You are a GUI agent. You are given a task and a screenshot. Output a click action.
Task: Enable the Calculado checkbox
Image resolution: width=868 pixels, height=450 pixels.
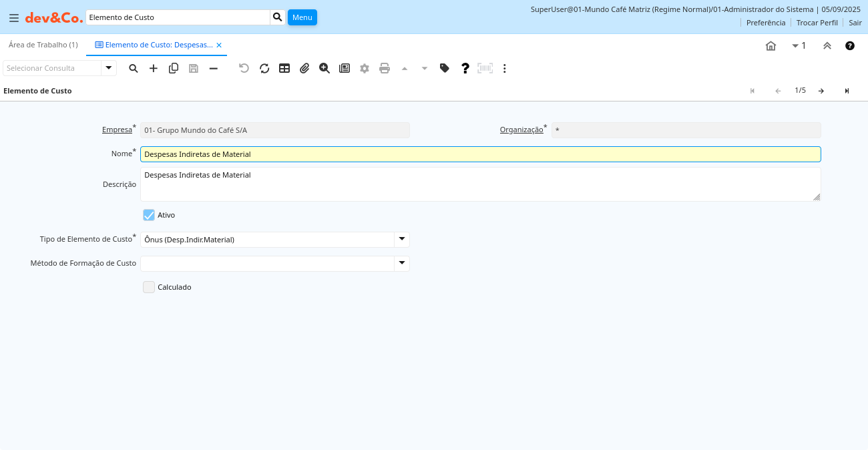click(x=149, y=287)
